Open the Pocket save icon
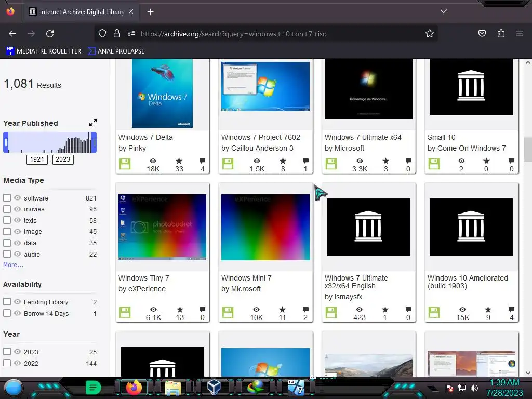Screen dimensions: 532x399 tap(482, 34)
